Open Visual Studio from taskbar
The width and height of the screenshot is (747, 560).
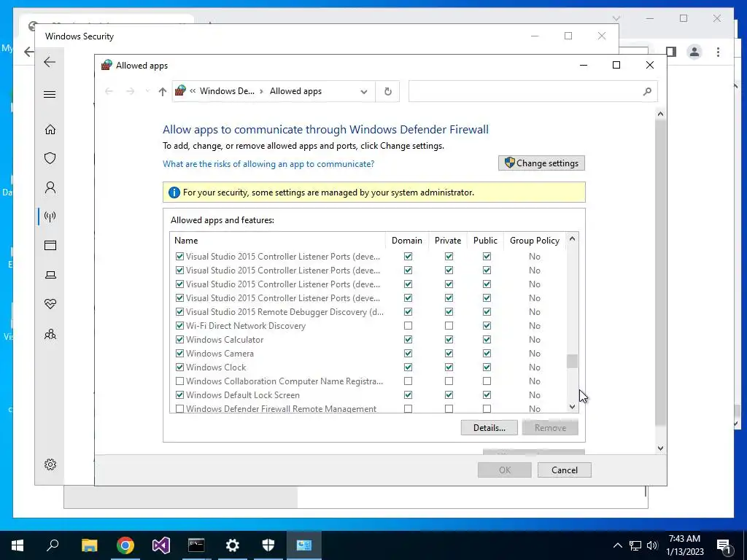tap(161, 545)
